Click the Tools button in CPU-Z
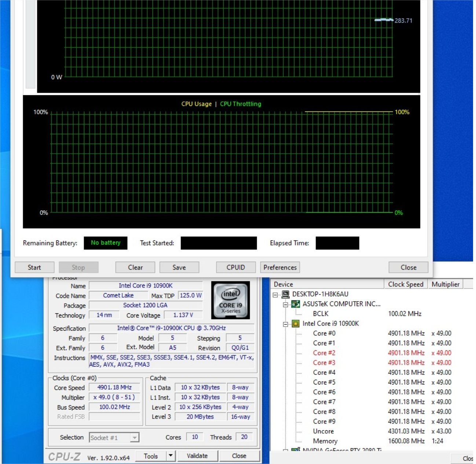 click(x=151, y=456)
